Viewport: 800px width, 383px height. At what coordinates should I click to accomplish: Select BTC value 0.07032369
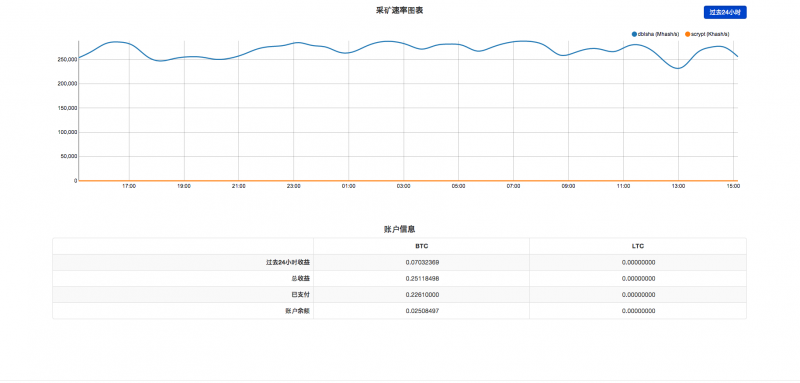[422, 263]
